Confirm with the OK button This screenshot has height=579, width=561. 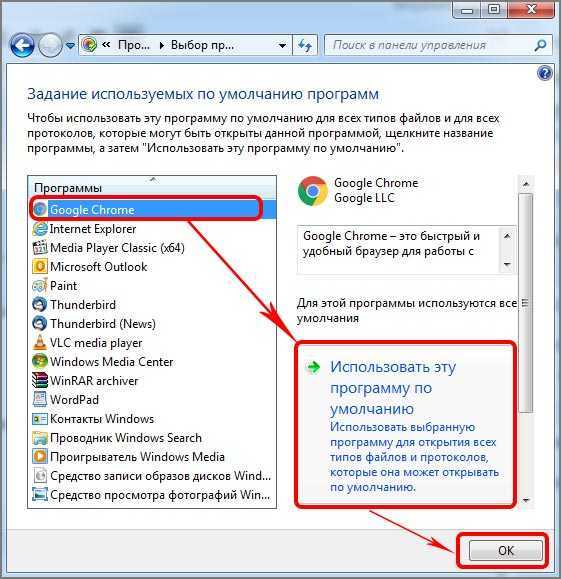506,551
